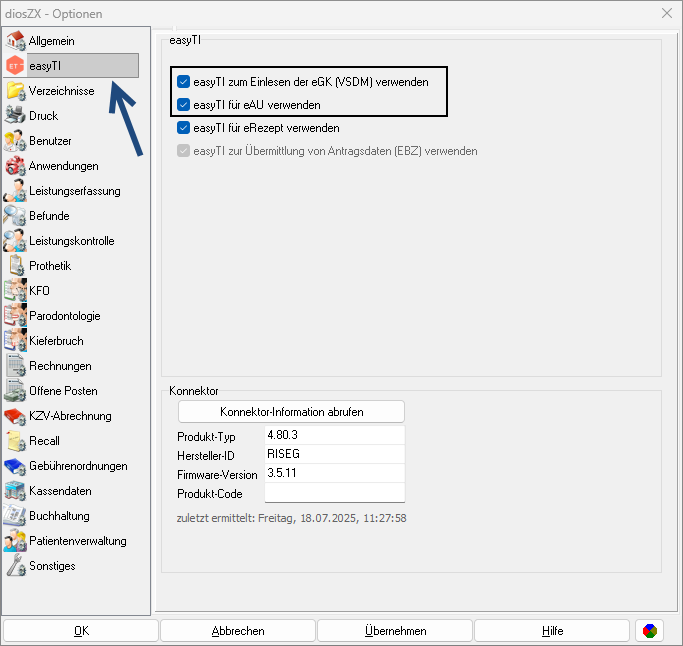Close the diosZX Optionen window

pyautogui.click(x=666, y=13)
